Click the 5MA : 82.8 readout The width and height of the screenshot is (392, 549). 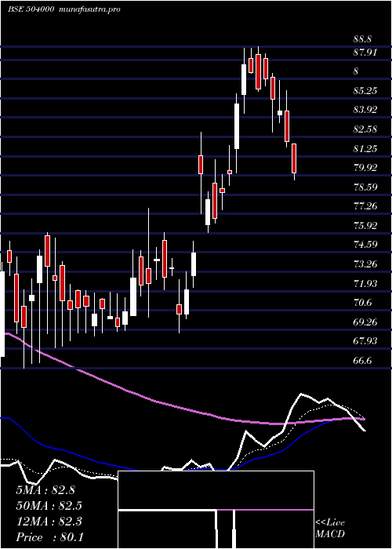click(x=45, y=490)
